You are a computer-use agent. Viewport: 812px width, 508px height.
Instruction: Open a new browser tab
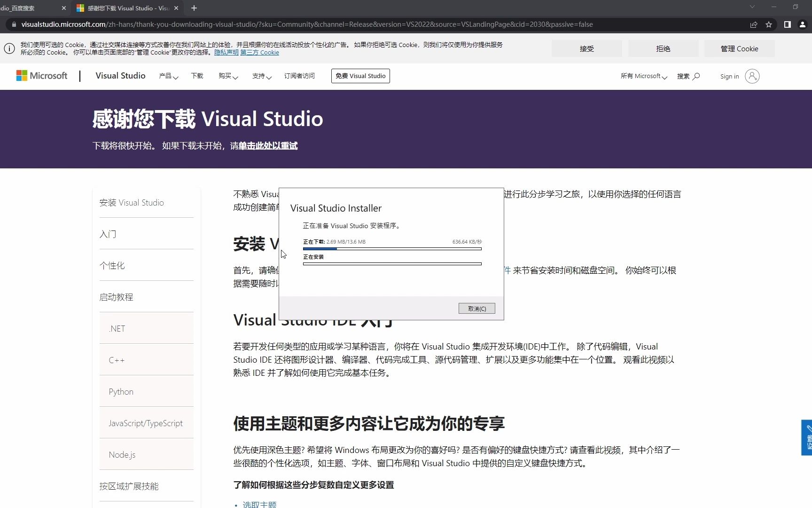pyautogui.click(x=194, y=8)
